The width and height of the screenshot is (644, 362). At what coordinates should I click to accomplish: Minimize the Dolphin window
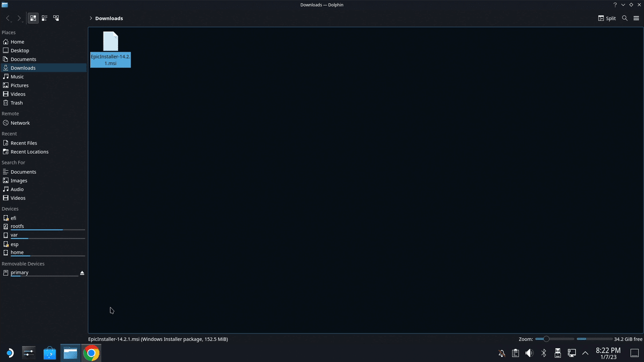click(x=623, y=5)
